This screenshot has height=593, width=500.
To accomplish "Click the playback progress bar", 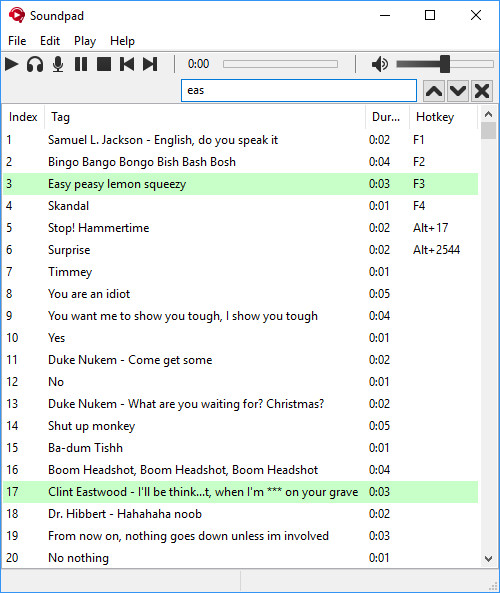I will tap(280, 64).
